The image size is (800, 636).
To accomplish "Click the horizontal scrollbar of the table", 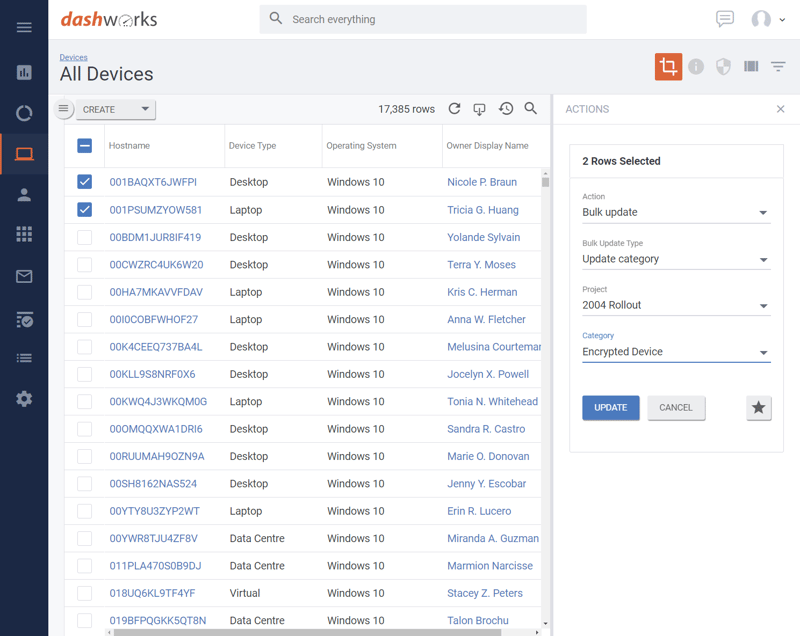I will coord(307,632).
